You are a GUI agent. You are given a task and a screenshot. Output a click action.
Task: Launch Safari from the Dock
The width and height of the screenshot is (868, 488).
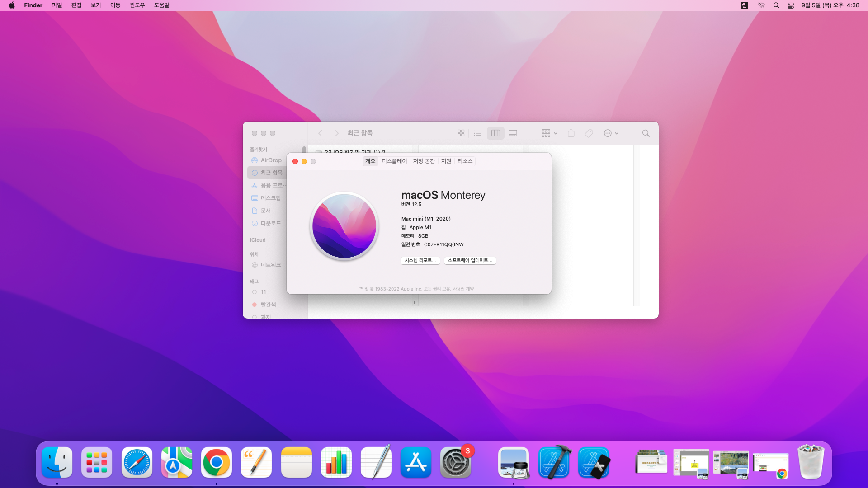tap(137, 462)
